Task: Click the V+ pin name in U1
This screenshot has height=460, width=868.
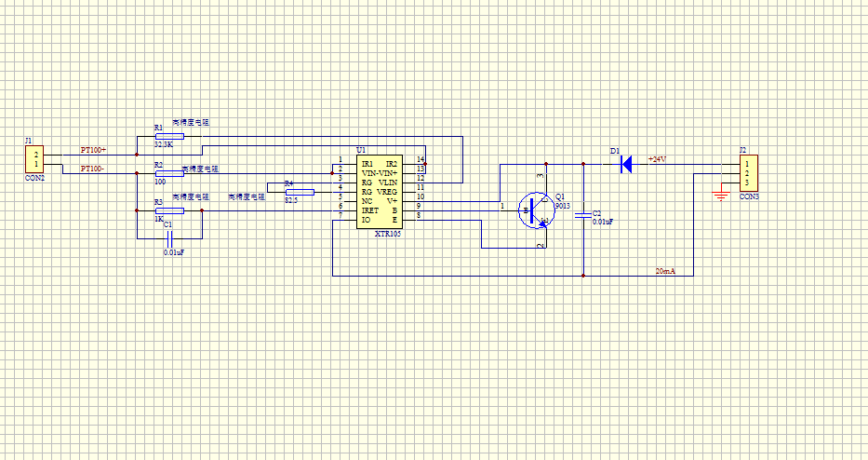Action: pos(392,201)
